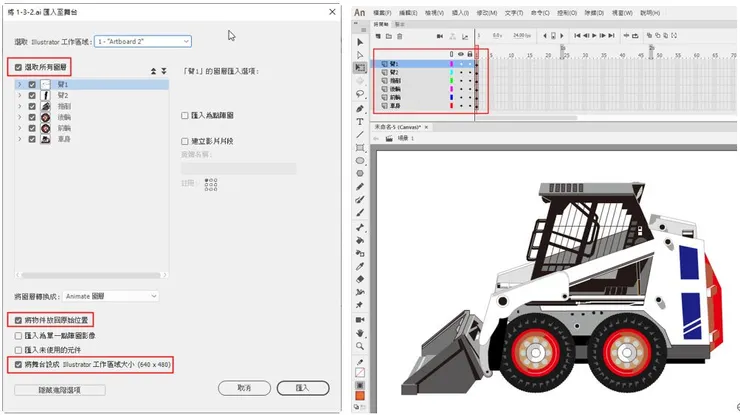Select the Hand tool
Viewport: 740px width, 415px height.
tap(360, 333)
